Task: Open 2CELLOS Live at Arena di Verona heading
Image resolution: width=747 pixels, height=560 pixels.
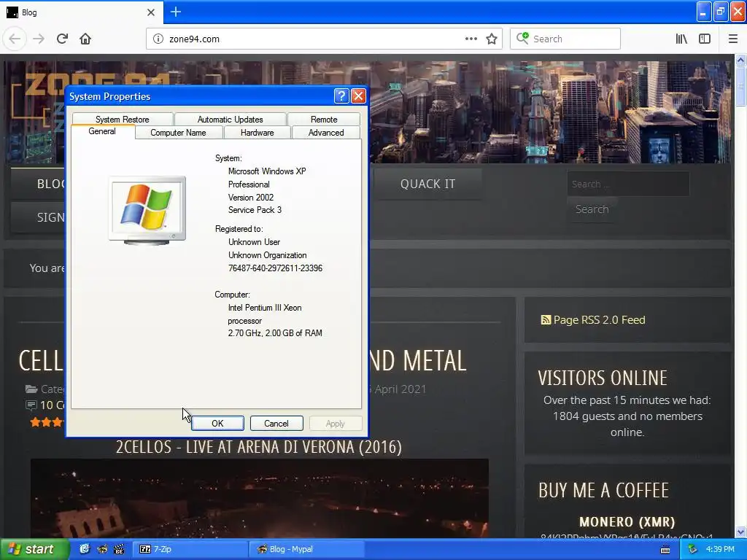Action: point(259,447)
